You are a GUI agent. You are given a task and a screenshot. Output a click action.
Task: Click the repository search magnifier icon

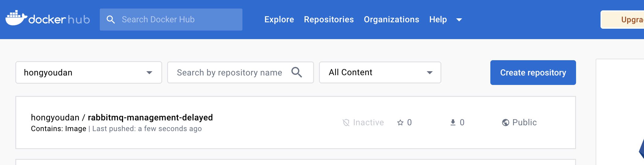click(x=297, y=72)
